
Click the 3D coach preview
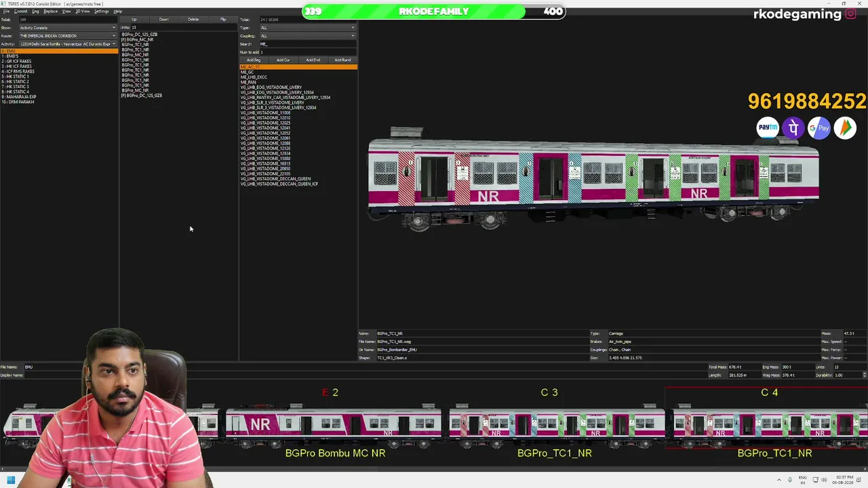(x=593, y=180)
